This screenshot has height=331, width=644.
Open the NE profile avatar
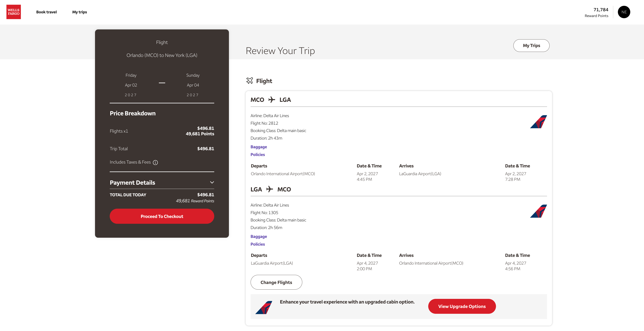624,12
